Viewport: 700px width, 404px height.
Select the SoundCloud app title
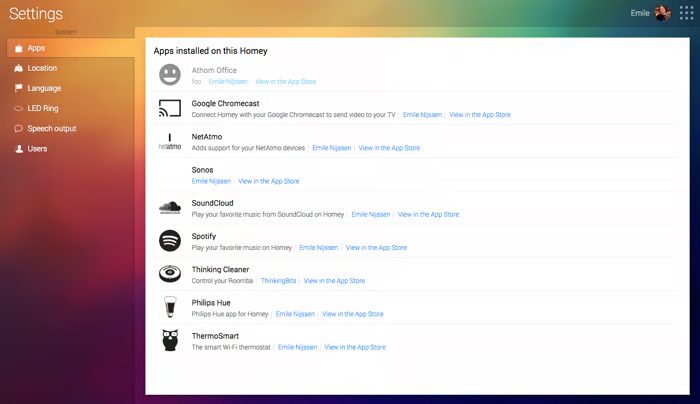click(x=212, y=203)
